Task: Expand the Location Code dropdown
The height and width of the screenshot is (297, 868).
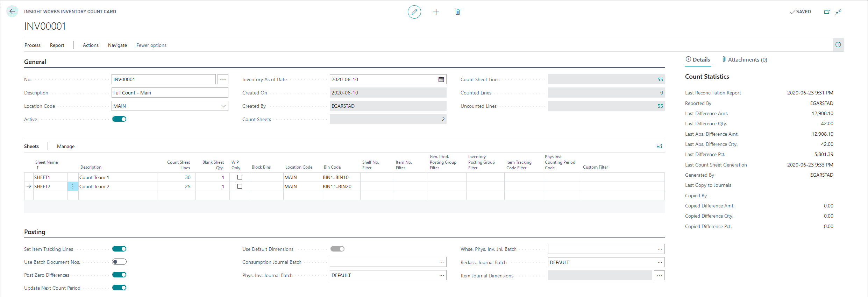Action: click(x=223, y=106)
